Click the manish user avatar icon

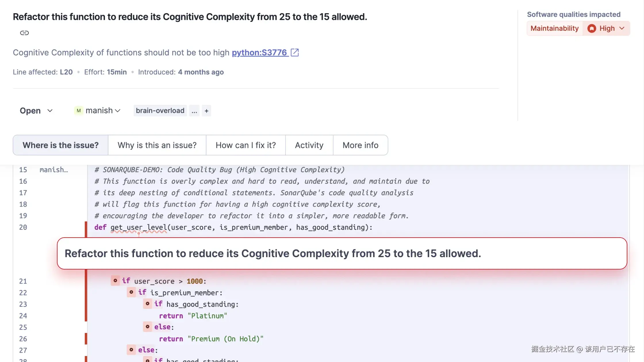[78, 111]
